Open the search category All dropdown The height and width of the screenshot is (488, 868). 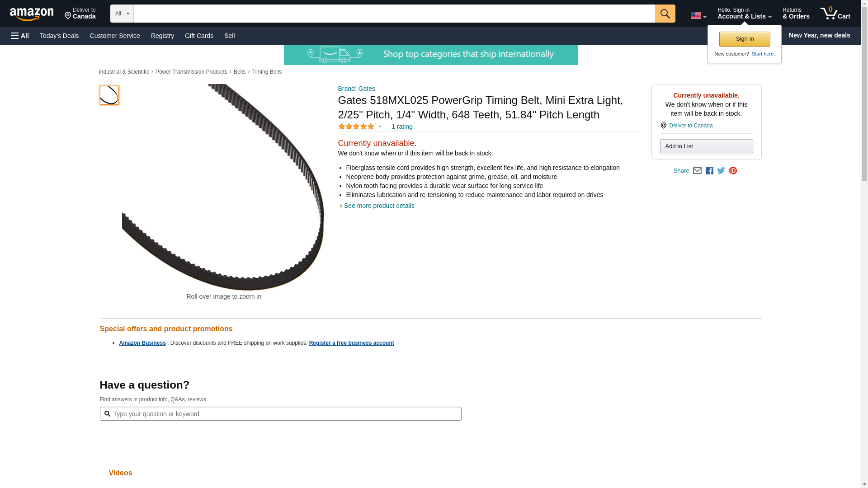(x=122, y=14)
